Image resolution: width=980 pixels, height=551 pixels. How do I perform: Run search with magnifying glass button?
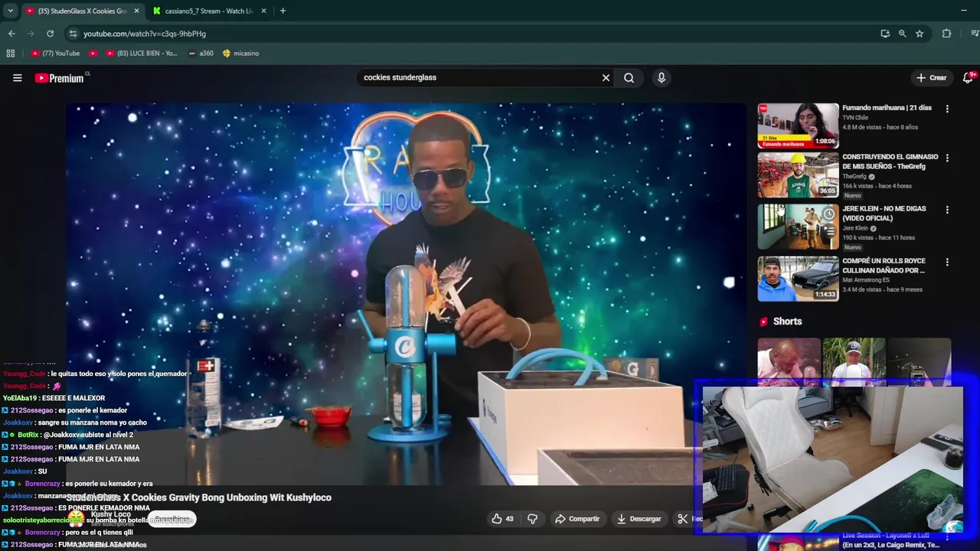tap(629, 77)
